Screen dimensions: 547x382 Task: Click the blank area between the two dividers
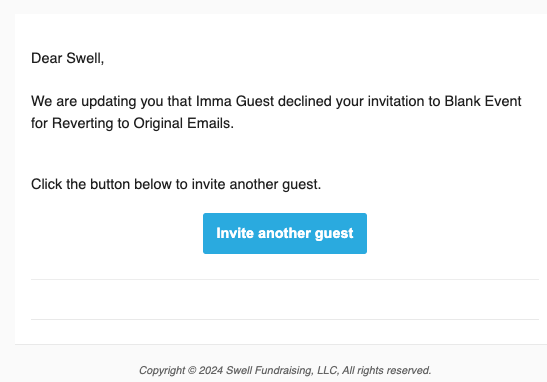[x=285, y=299]
